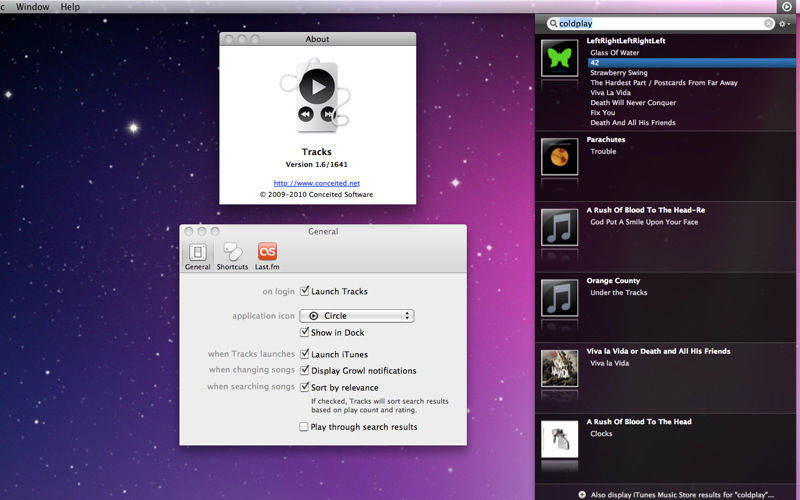Click the LeftRightLeftRightLeft album title

tap(626, 41)
